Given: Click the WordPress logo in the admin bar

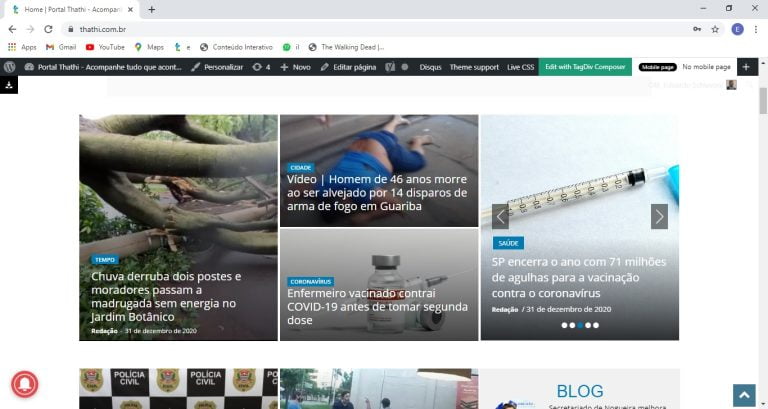Looking at the screenshot, I should click(x=9, y=67).
